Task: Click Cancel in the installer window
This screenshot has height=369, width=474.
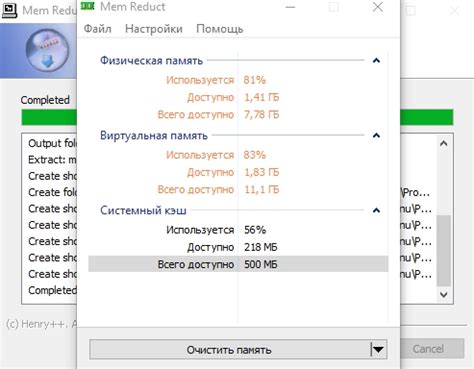Action: 428,349
